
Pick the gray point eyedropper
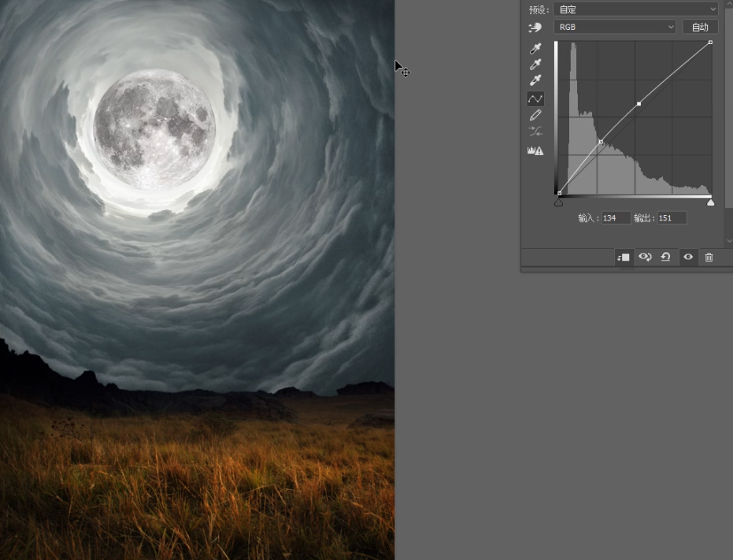click(x=535, y=65)
